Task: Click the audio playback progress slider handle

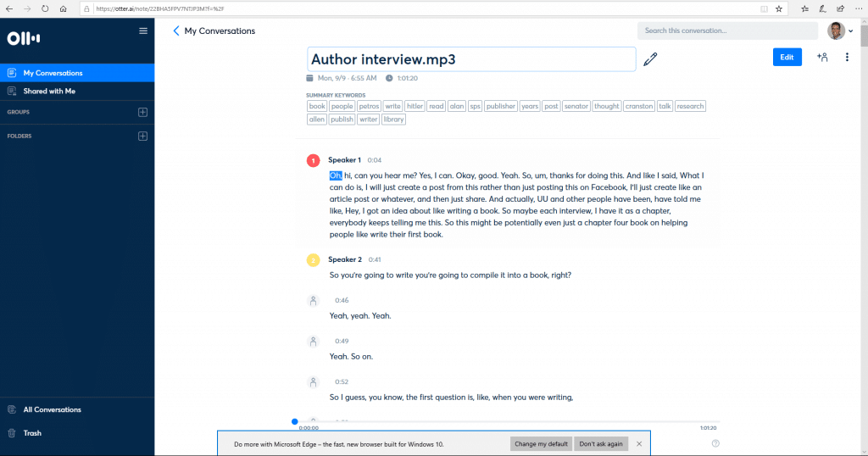Action: pos(295,421)
